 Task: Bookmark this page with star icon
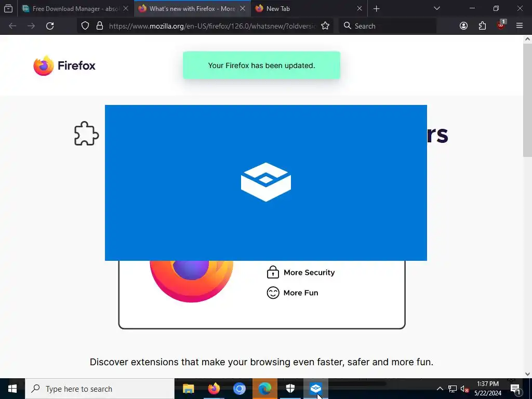point(325,26)
